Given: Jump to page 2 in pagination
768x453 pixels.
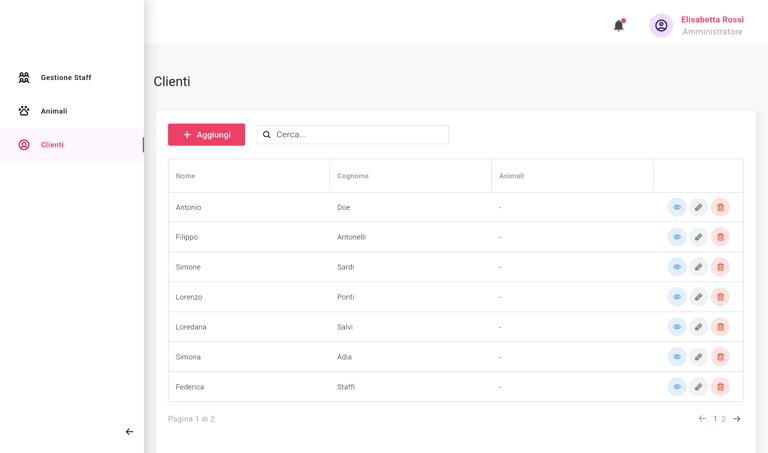Looking at the screenshot, I should click(x=724, y=419).
